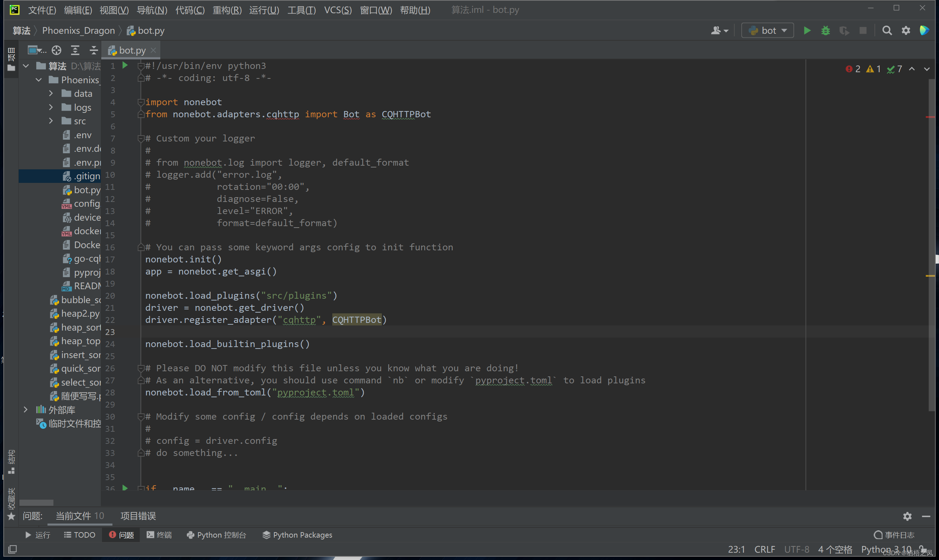Viewport: 939px width, 560px height.
Task: Open problems panel settings gear
Action: 907,516
